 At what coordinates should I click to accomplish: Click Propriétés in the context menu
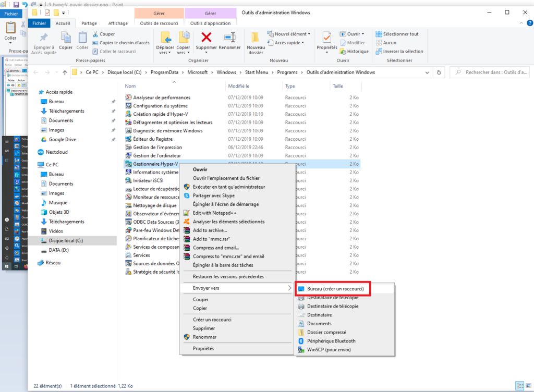click(203, 349)
